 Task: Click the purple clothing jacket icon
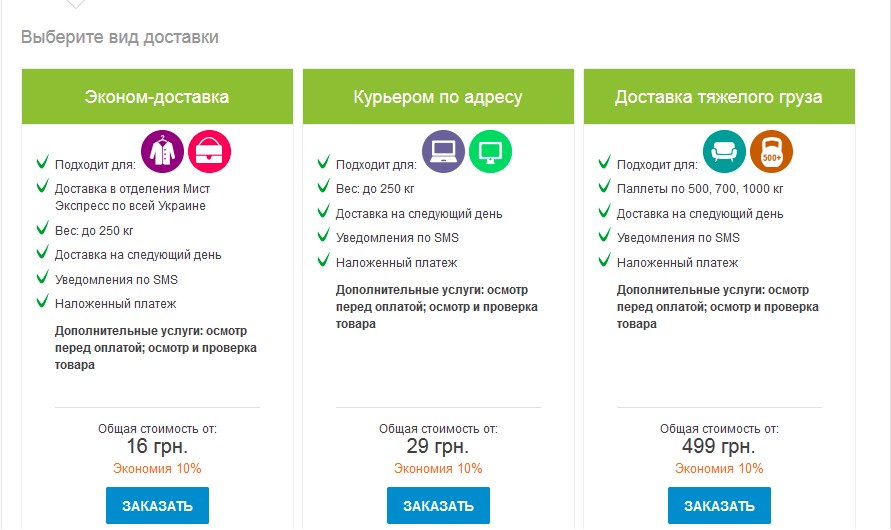tap(163, 152)
